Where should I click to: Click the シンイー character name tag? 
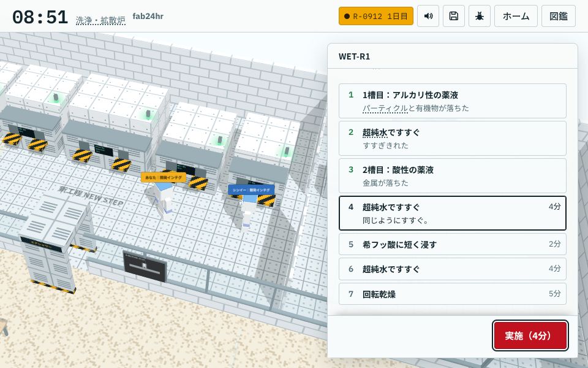click(251, 190)
